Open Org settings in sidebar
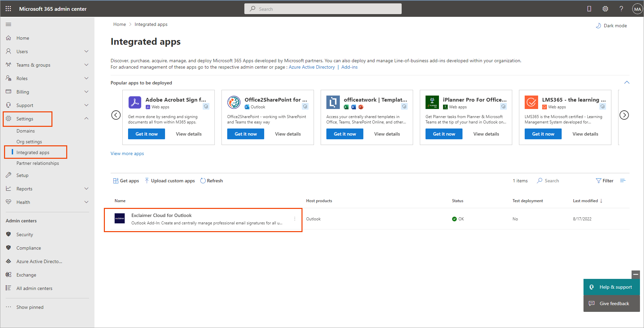The width and height of the screenshot is (644, 328). [29, 142]
